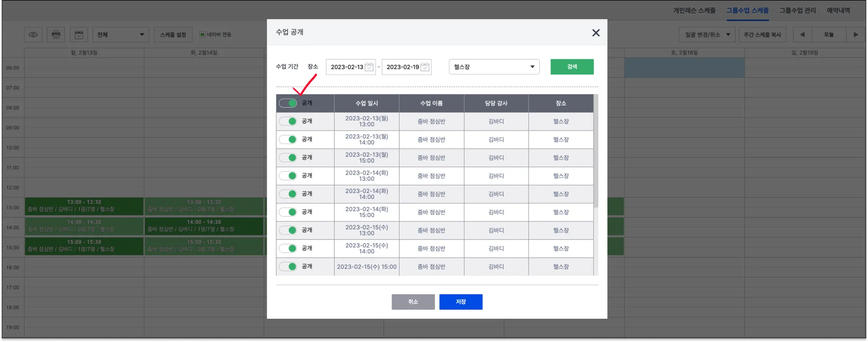Open the 헬스장 location dropdown
Image resolution: width=868 pixels, height=342 pixels.
pyautogui.click(x=494, y=67)
